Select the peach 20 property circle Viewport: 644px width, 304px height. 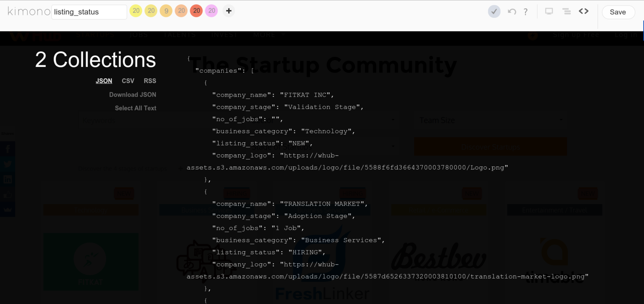pyautogui.click(x=181, y=11)
